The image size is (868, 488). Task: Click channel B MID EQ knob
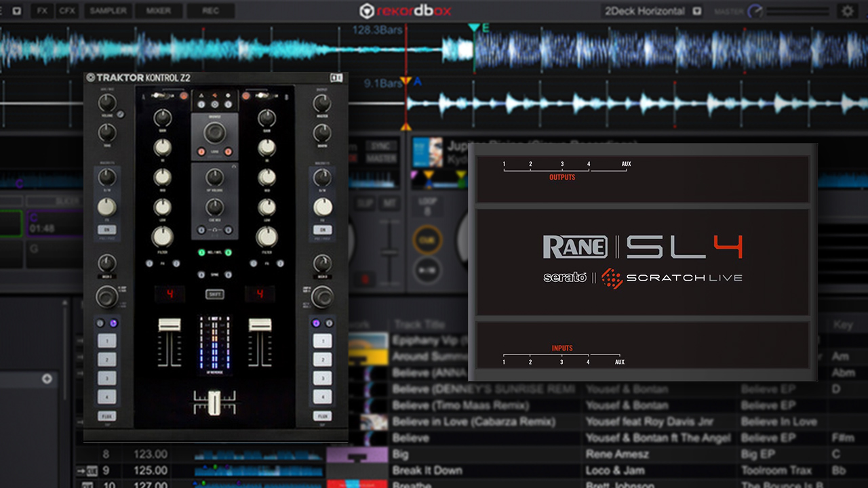[267, 177]
